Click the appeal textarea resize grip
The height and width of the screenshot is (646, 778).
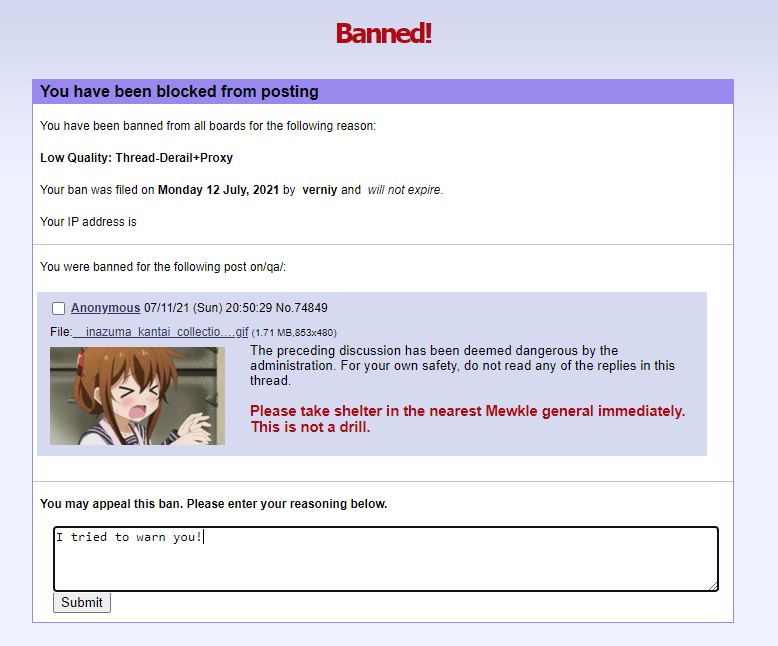click(713, 586)
